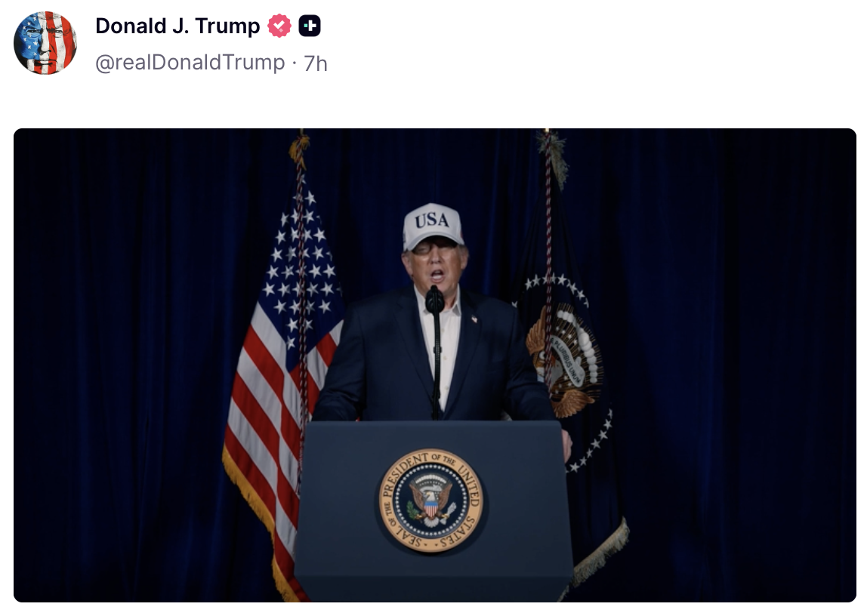Click the presidential seal on the podium

[x=430, y=500]
